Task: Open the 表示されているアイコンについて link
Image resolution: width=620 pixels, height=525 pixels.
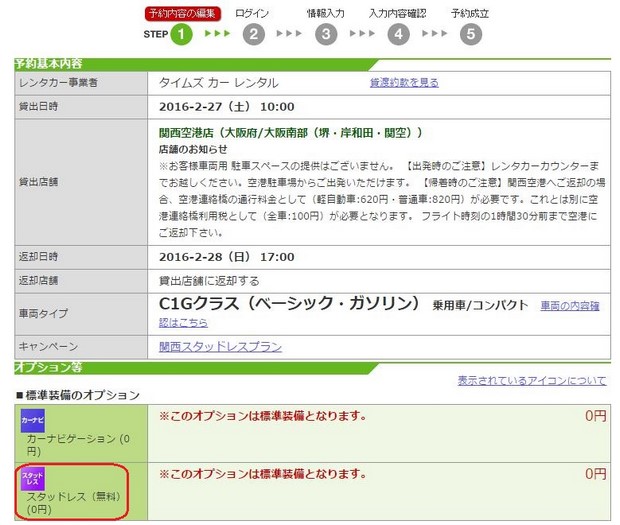Action: click(x=531, y=380)
